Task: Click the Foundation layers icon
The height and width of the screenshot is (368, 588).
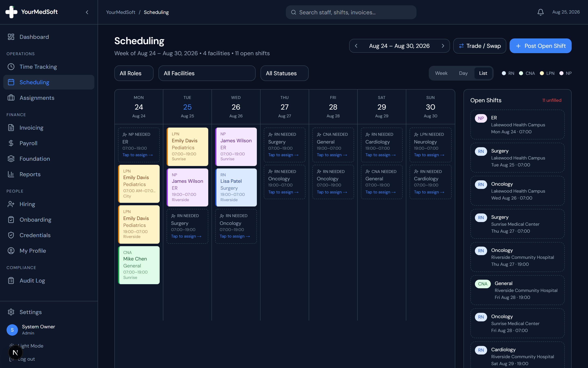Action: tap(11, 159)
